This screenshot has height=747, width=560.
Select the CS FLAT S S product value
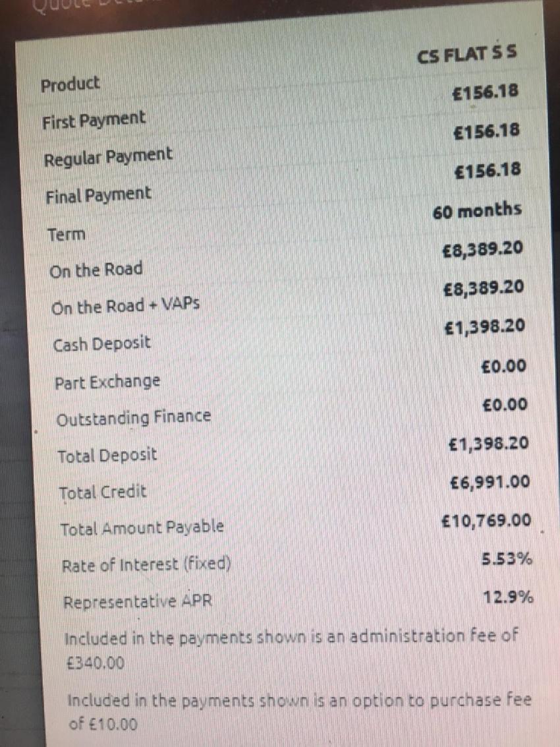[466, 54]
